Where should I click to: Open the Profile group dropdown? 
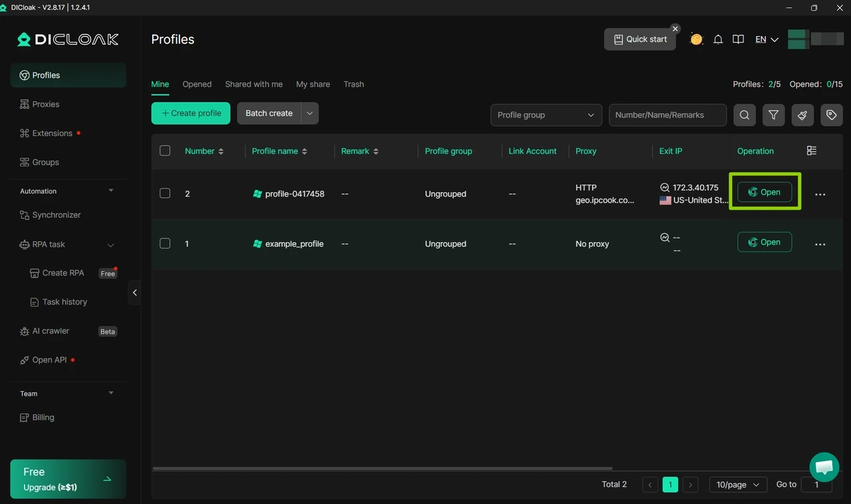pyautogui.click(x=546, y=115)
